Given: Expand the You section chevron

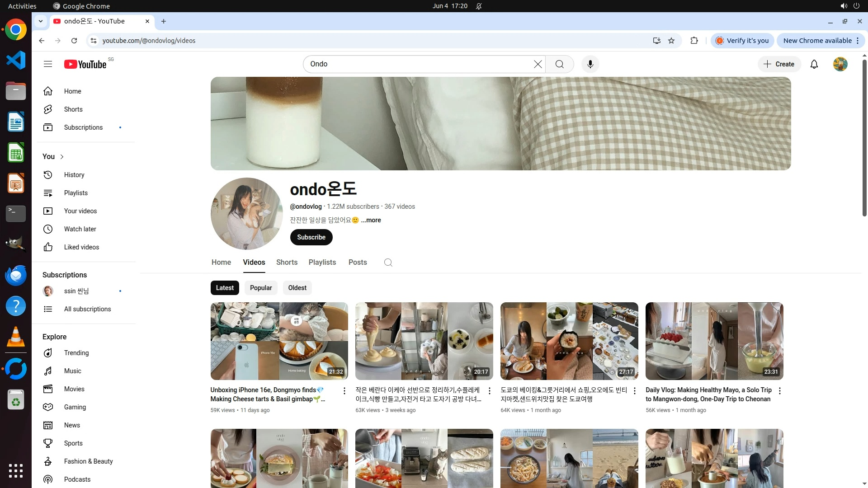Looking at the screenshot, I should point(62,157).
